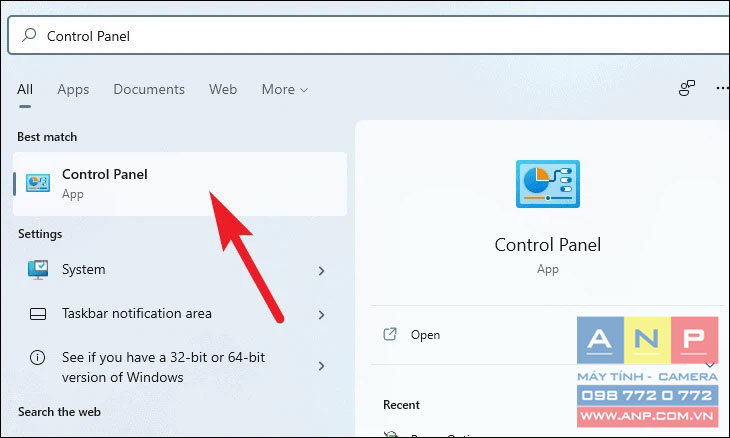Open Taskbar notification area result
The height and width of the screenshot is (438, 730).
click(x=180, y=314)
